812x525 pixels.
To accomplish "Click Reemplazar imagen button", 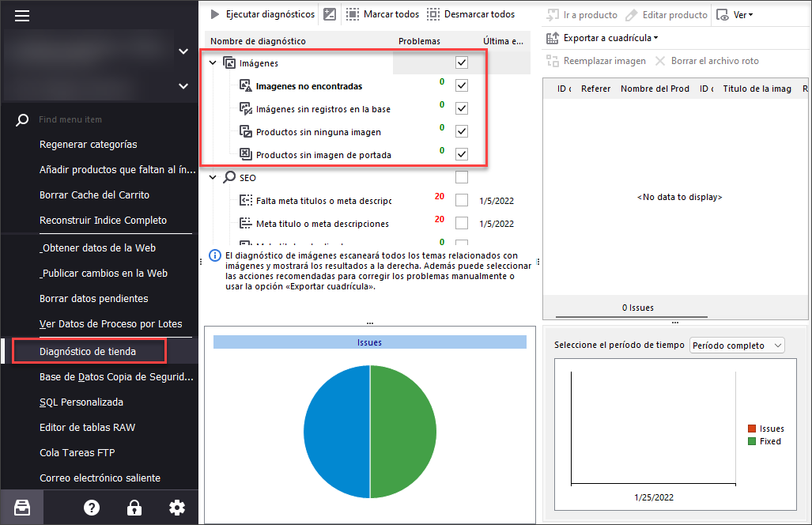I will pyautogui.click(x=596, y=61).
